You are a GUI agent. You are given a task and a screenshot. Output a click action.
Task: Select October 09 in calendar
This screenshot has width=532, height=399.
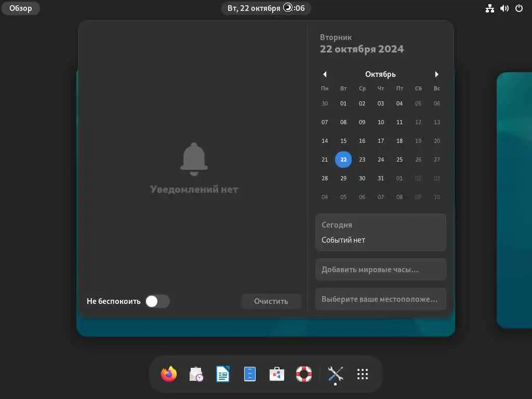(x=362, y=122)
